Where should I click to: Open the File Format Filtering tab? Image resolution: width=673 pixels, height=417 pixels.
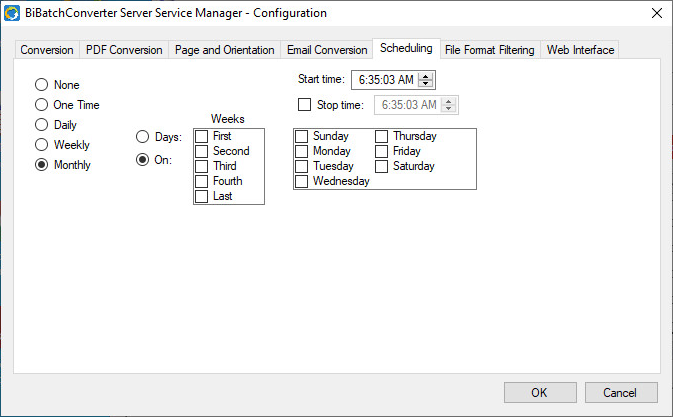pyautogui.click(x=490, y=50)
